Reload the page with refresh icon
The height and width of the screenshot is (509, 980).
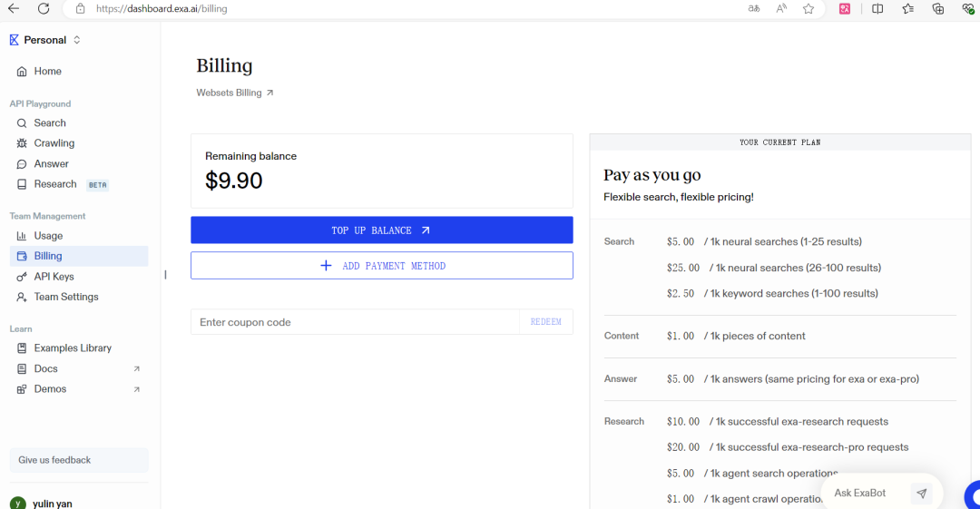[44, 9]
